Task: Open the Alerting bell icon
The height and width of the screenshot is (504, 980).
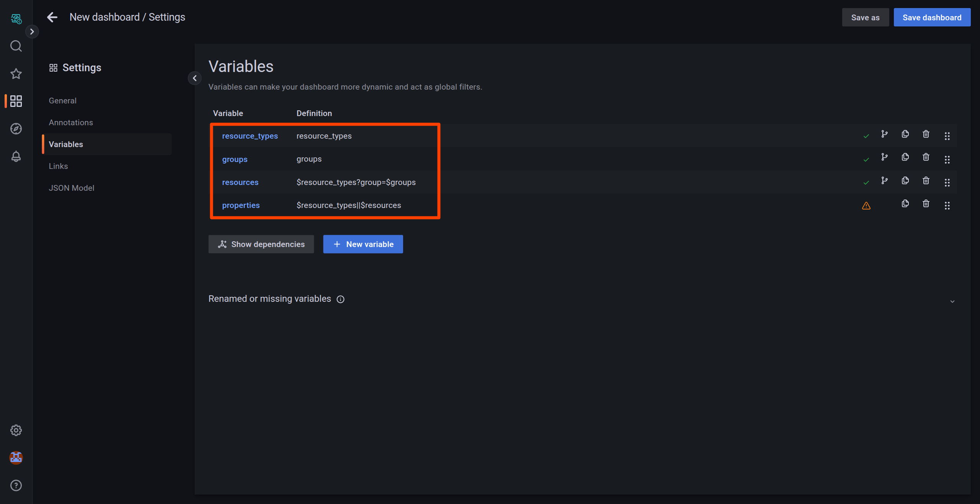Action: tap(16, 156)
